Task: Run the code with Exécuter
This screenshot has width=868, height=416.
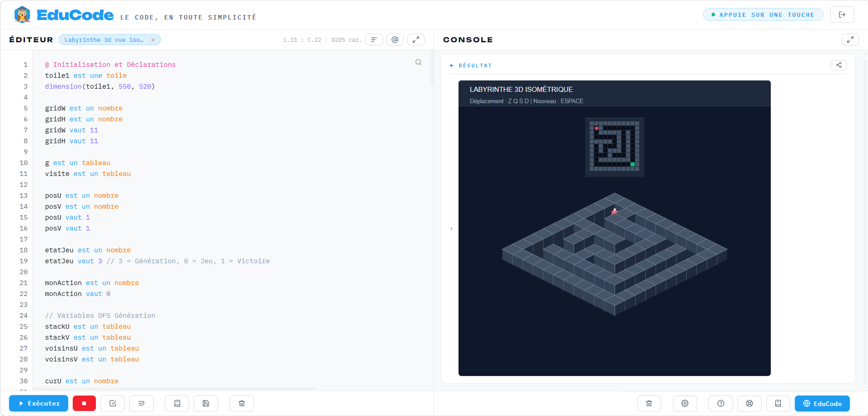Action: (x=39, y=403)
